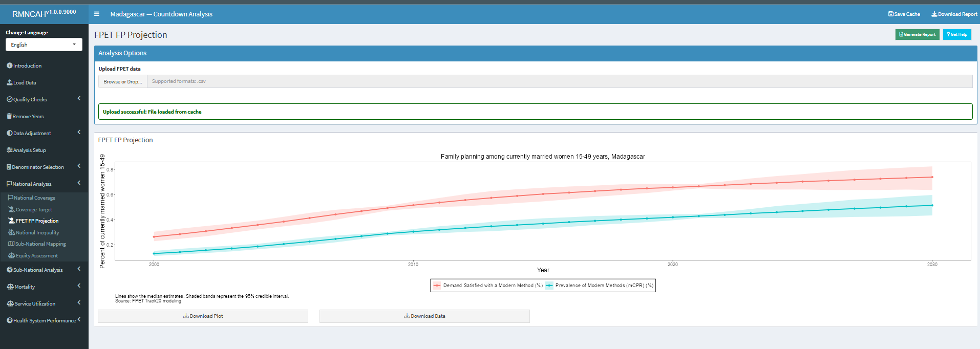
Task: Click the Save Cache link
Action: pyautogui.click(x=904, y=14)
